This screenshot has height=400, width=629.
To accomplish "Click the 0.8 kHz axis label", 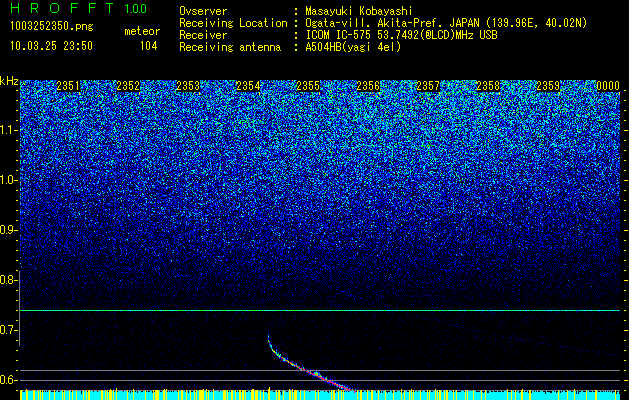I will (8, 280).
